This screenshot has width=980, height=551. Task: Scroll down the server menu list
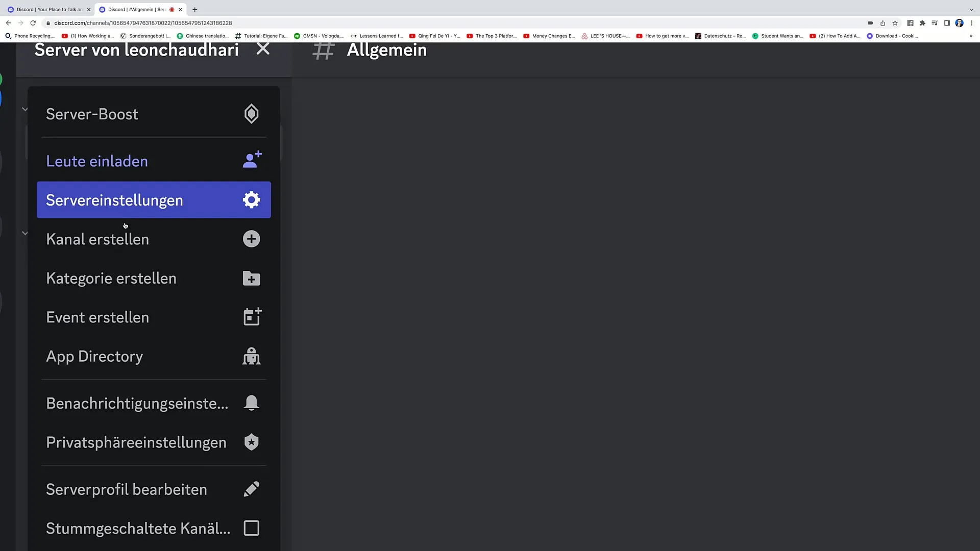click(154, 528)
